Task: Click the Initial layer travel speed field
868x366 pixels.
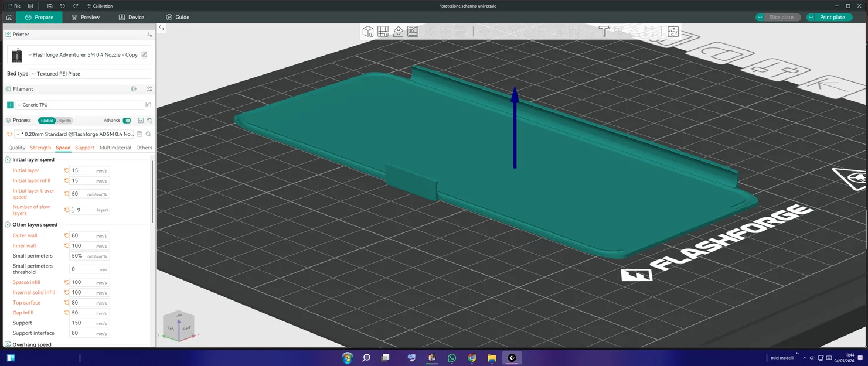Action: coord(89,194)
